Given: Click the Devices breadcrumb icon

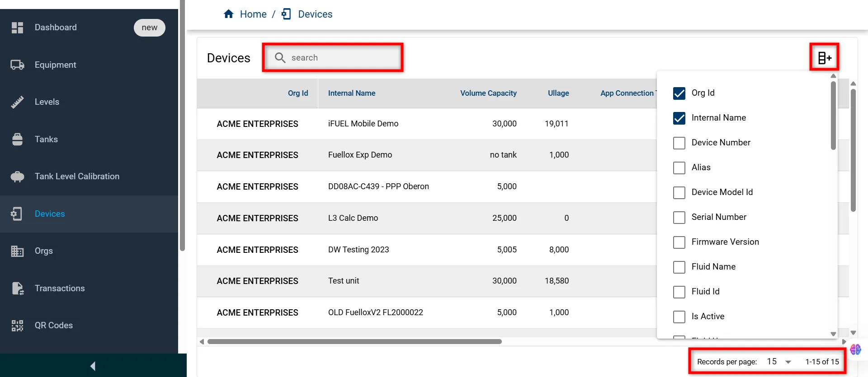Looking at the screenshot, I should point(286,14).
